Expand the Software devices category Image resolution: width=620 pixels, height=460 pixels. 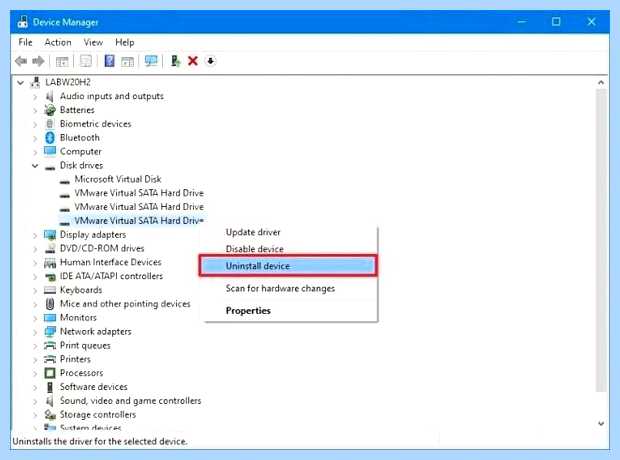point(35,387)
